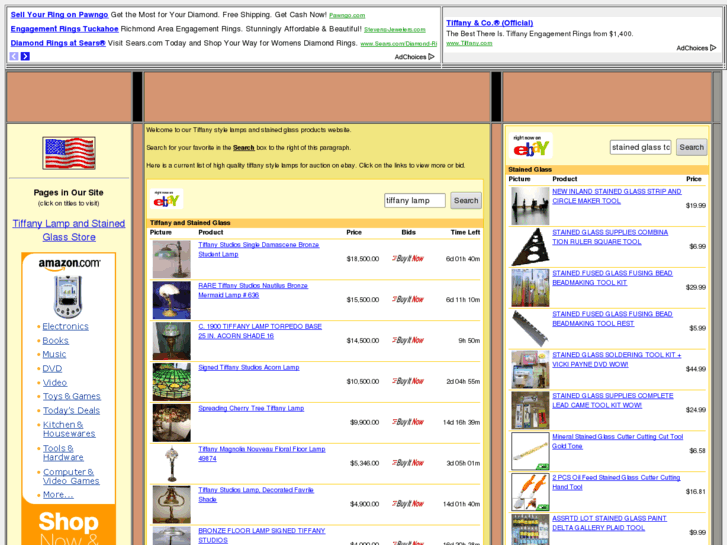Click Buy It Now icon for $5,346.00 lamp

(408, 462)
